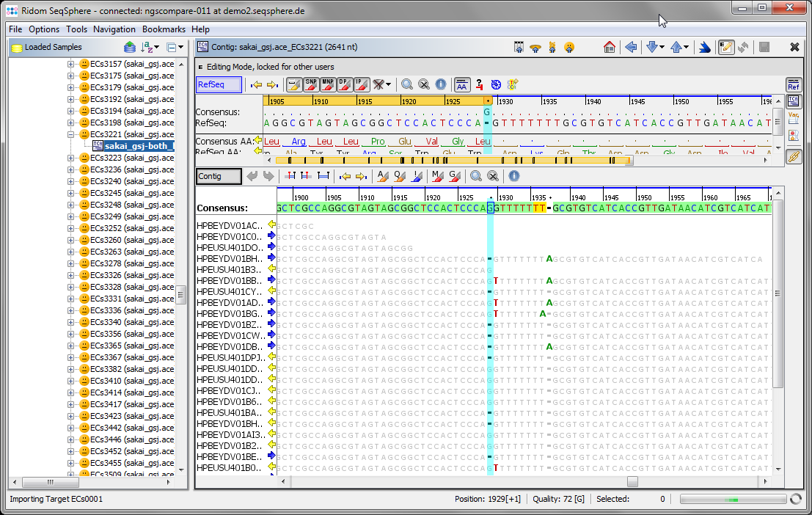Toggle the Ref panel button on right sidebar
This screenshot has height=515, width=812.
794,84
